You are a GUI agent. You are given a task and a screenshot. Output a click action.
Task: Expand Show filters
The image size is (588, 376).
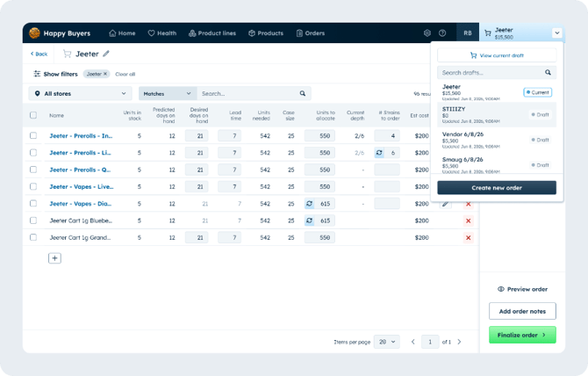pos(55,74)
